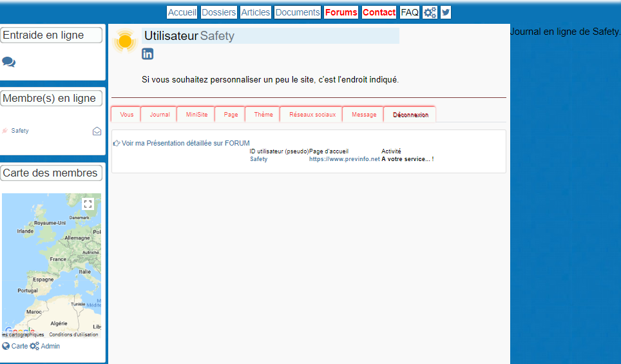Click the 'Journal en ligne de Safety.' text
This screenshot has height=364, width=621.
565,32
